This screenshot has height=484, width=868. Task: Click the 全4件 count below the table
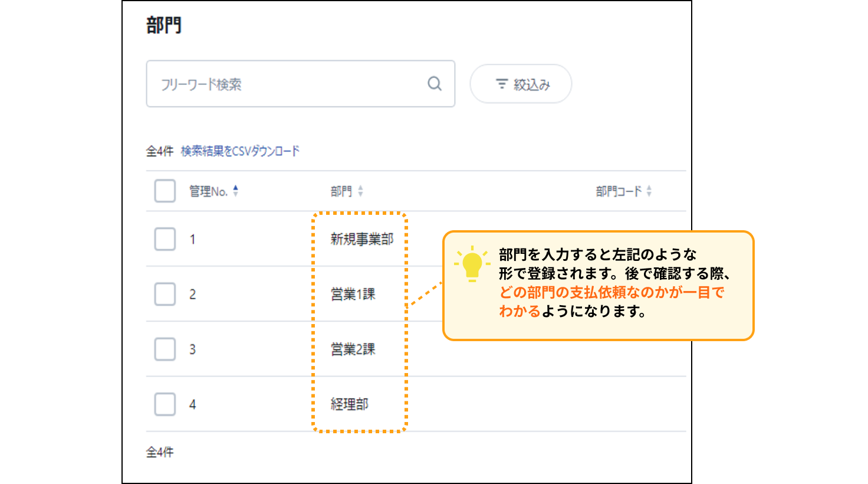pos(160,452)
